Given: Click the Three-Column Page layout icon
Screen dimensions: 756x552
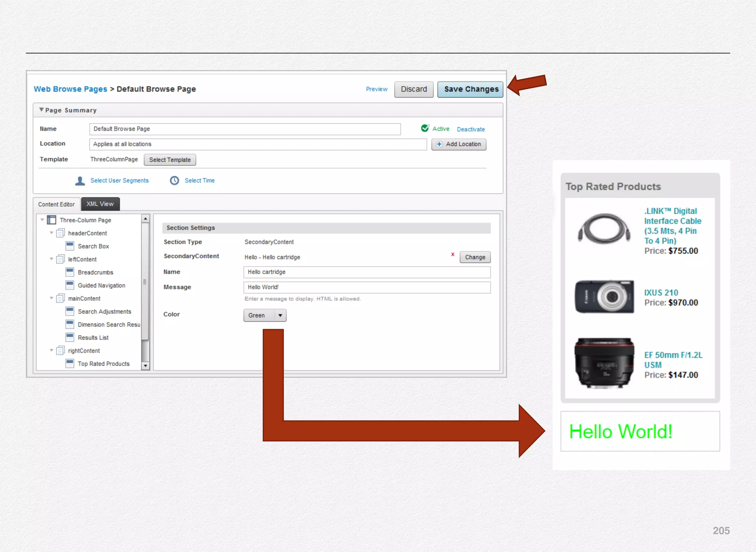Looking at the screenshot, I should pos(52,220).
